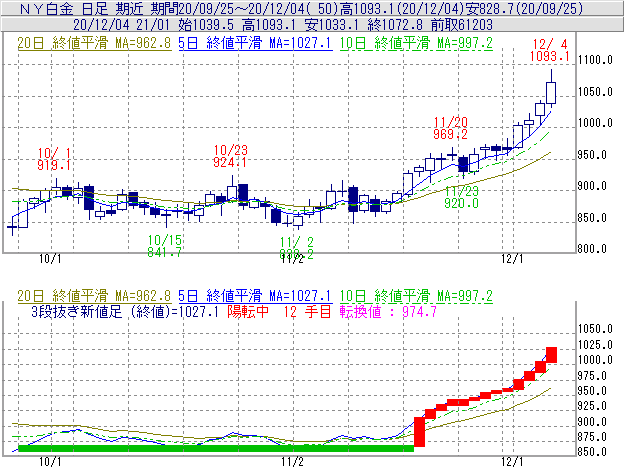Click the 20日 終値平滑 MA=962.8 legend in upper chart
624x473 pixels.
[94, 43]
